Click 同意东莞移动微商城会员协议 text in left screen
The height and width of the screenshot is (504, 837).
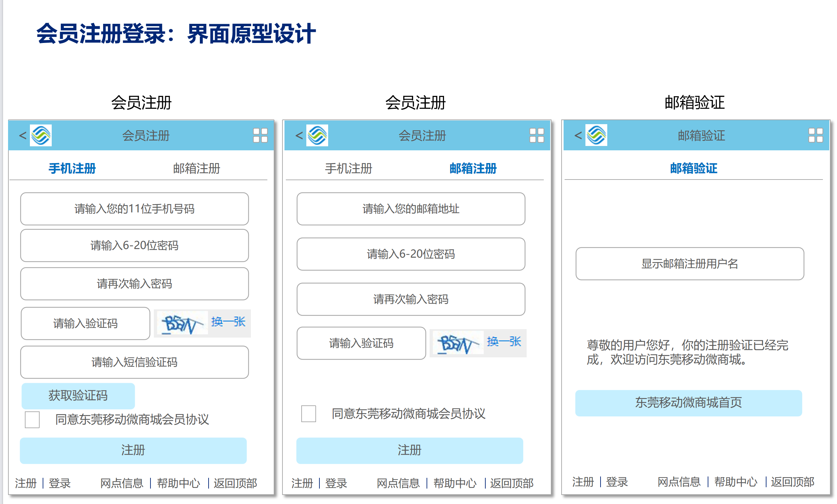click(132, 420)
